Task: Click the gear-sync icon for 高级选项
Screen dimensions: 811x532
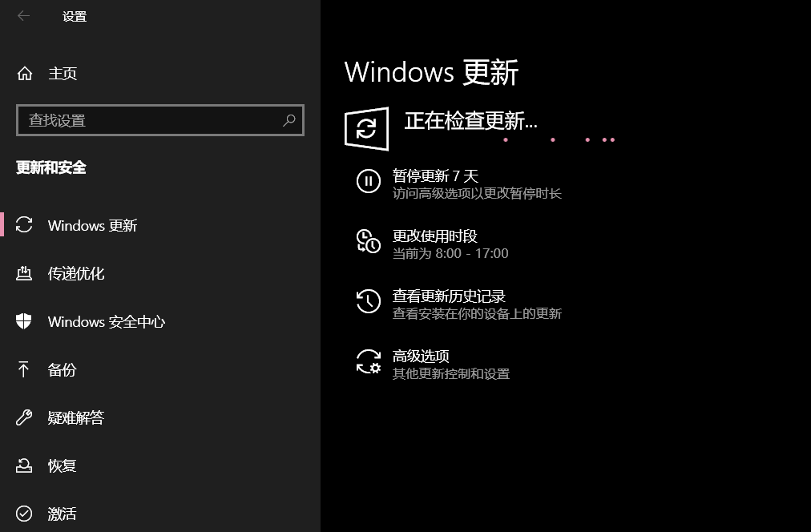Action: click(369, 361)
